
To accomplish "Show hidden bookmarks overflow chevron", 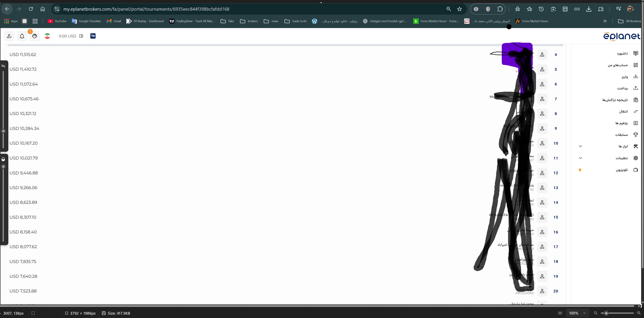I will point(605,21).
